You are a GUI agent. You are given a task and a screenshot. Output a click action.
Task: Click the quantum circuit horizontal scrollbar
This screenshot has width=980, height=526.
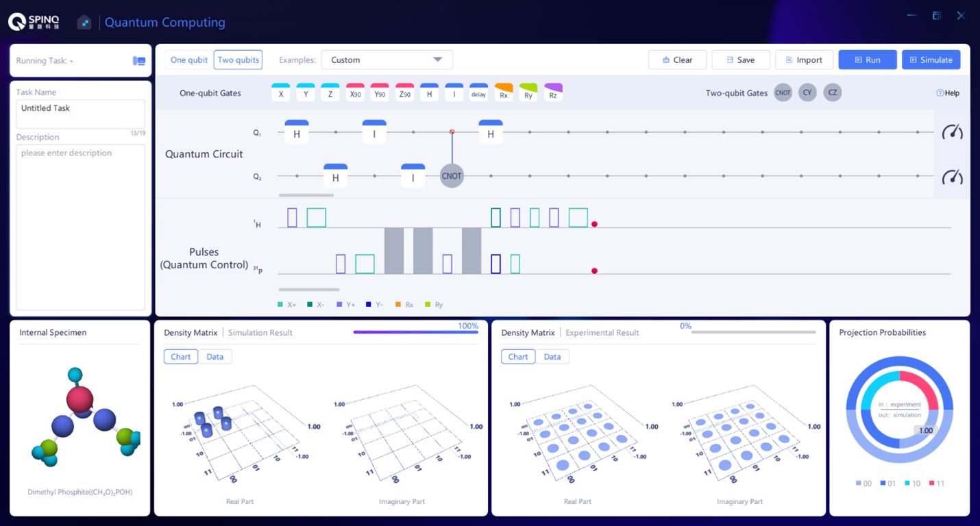coord(306,195)
